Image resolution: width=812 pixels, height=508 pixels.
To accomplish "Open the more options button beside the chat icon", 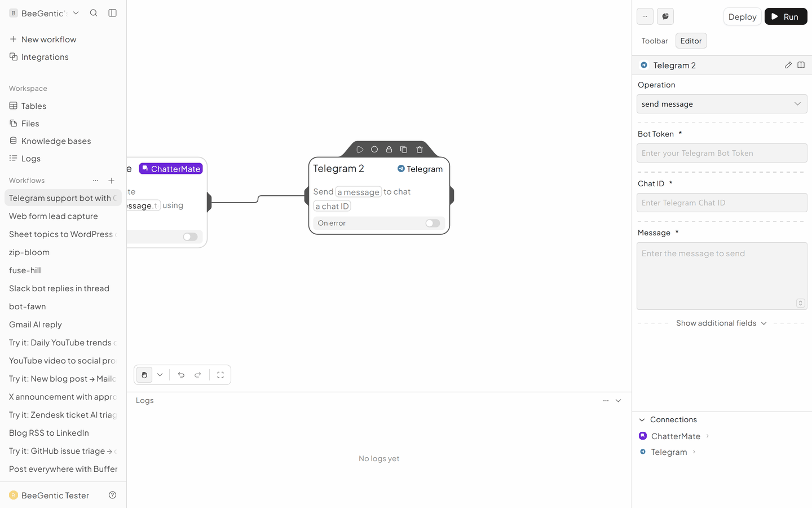I will tap(645, 16).
